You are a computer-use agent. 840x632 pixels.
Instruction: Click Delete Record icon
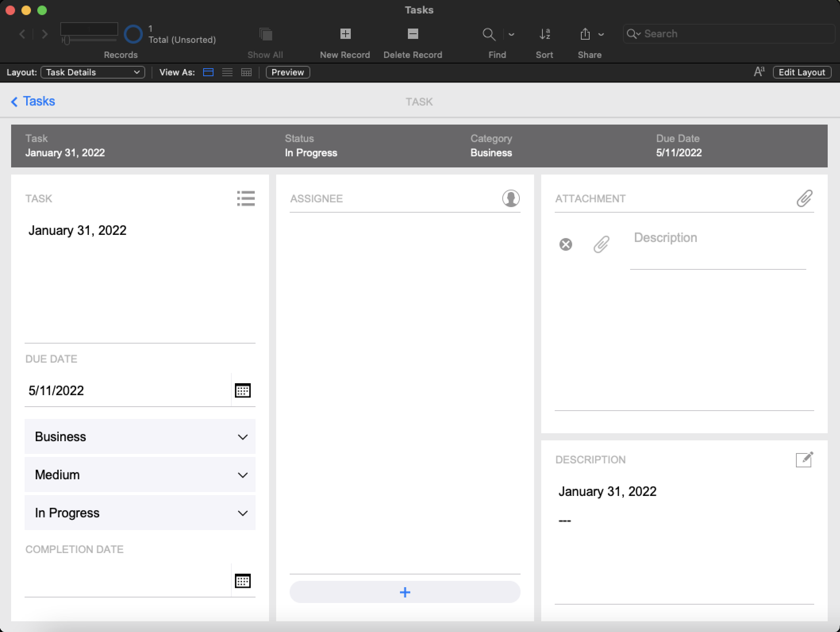click(x=413, y=34)
